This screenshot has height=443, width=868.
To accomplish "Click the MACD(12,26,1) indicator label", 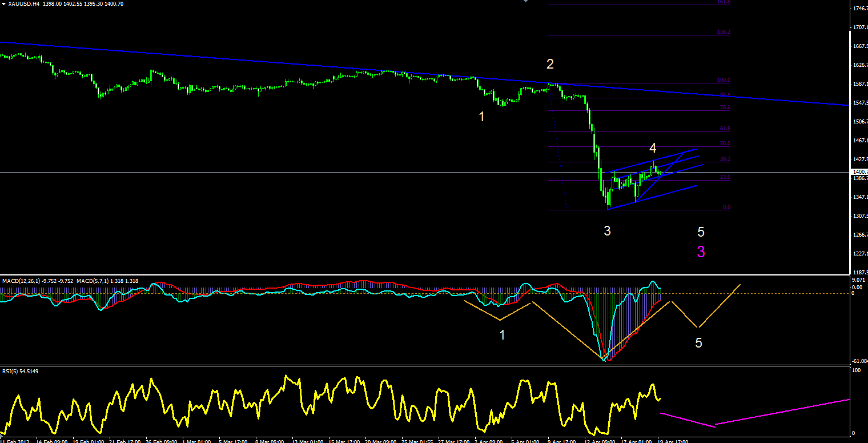I will pyautogui.click(x=22, y=281).
